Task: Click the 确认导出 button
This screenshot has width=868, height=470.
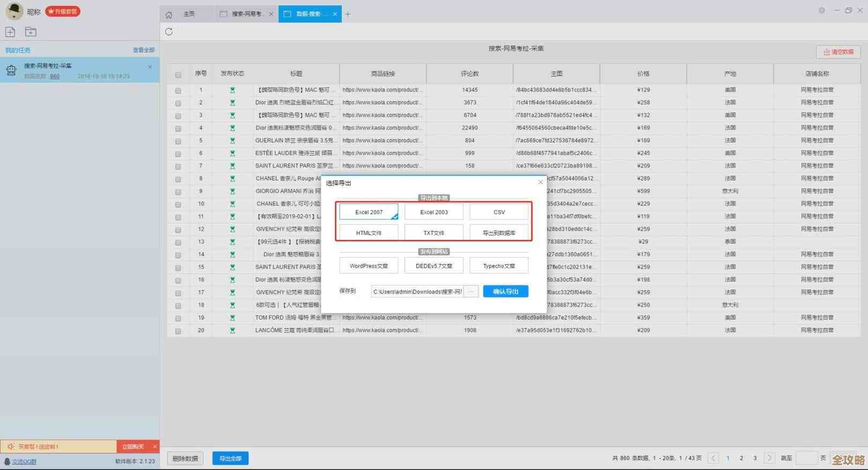Action: pyautogui.click(x=505, y=292)
